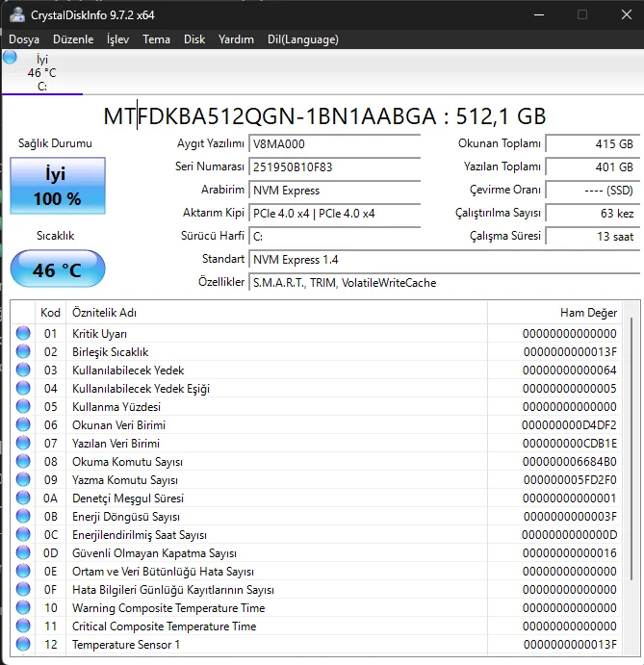Open the Dil(Language) menu
The height and width of the screenshot is (665, 644).
pyautogui.click(x=302, y=39)
